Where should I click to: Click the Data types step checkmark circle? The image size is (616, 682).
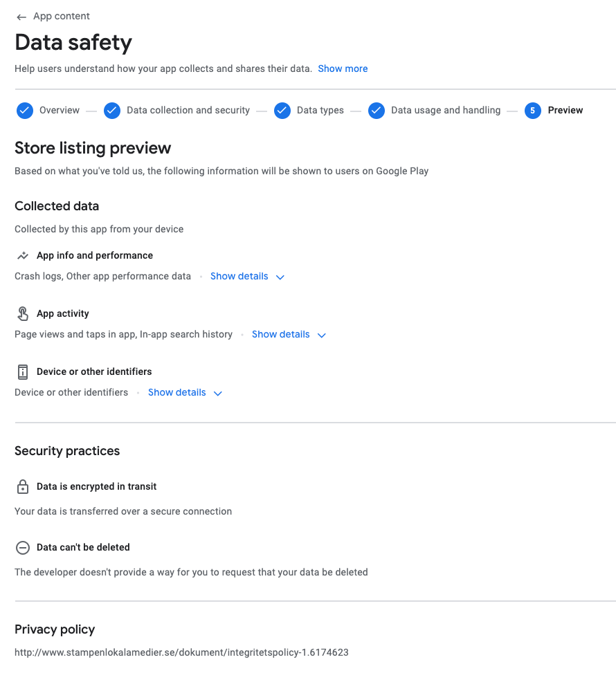click(282, 111)
